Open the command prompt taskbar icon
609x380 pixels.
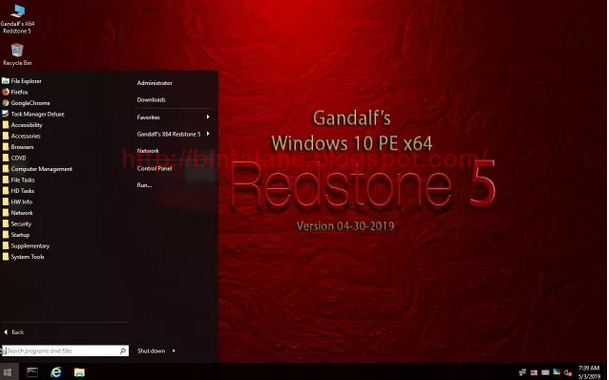coord(32,372)
